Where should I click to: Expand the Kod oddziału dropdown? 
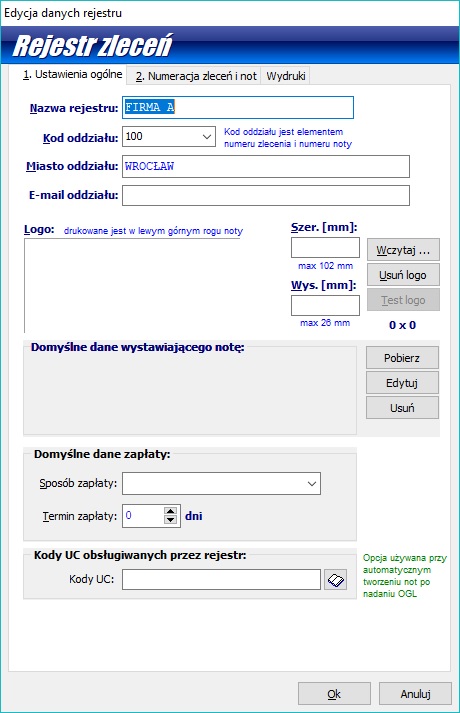coord(207,136)
